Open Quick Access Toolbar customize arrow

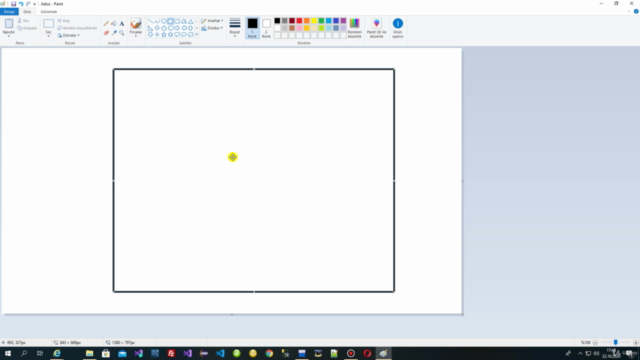pos(34,4)
